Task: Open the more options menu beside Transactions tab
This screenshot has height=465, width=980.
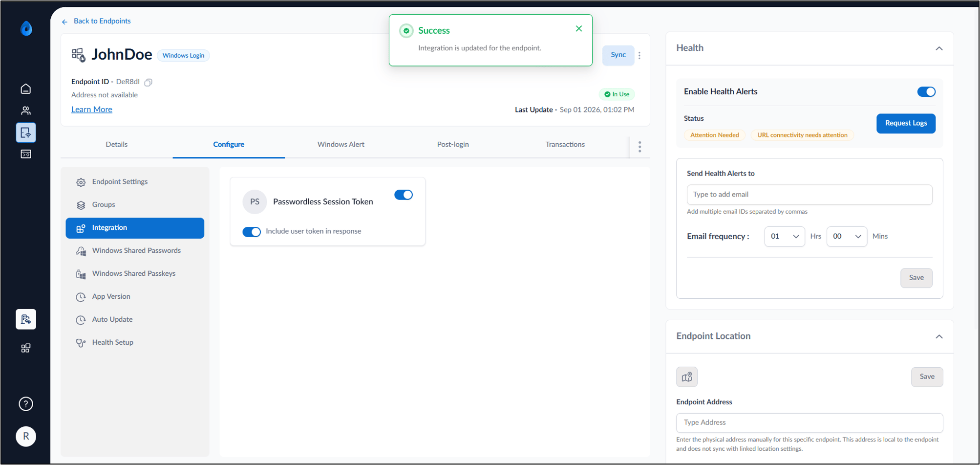Action: point(639,147)
